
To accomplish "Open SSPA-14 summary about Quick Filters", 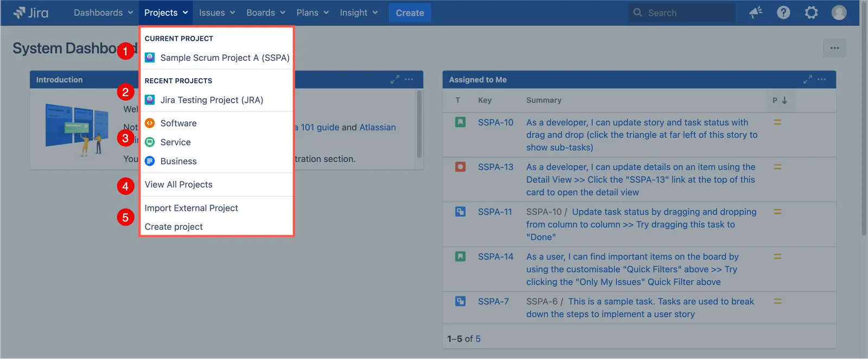I will tap(632, 269).
